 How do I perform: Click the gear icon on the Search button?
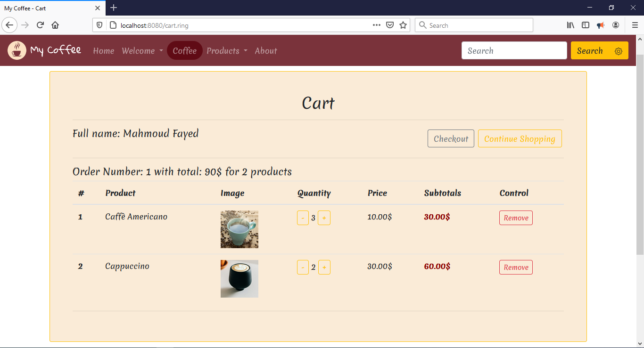coord(618,50)
